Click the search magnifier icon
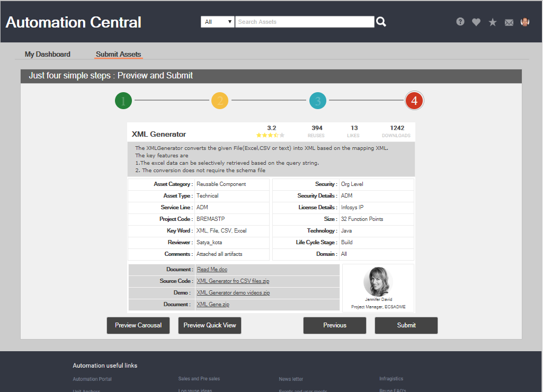543x392 pixels. pyautogui.click(x=381, y=22)
